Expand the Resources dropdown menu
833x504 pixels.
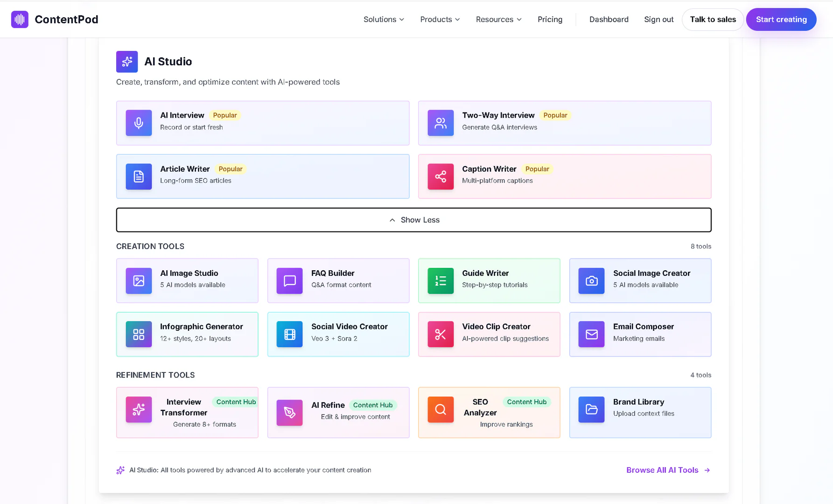coord(498,20)
